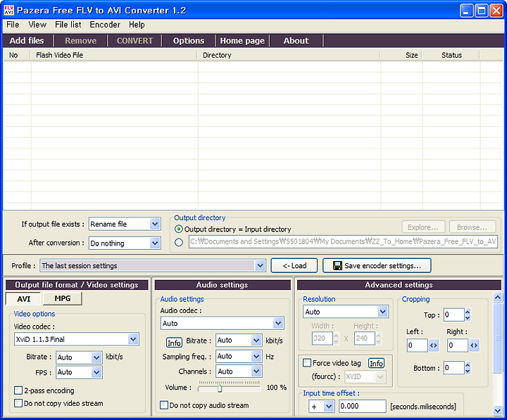Screen dimensions: 507x420
Task: Click the FLV AVI application icon in title bar
Action: 8,11
